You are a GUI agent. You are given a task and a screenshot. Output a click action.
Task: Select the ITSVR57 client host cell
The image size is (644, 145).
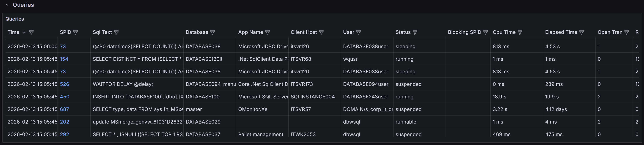tap(315, 109)
